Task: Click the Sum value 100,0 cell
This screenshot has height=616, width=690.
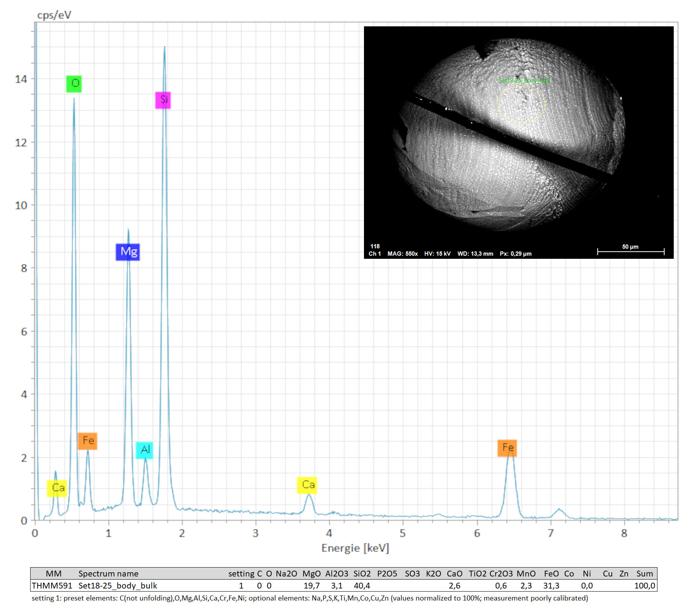Action: tap(644, 585)
